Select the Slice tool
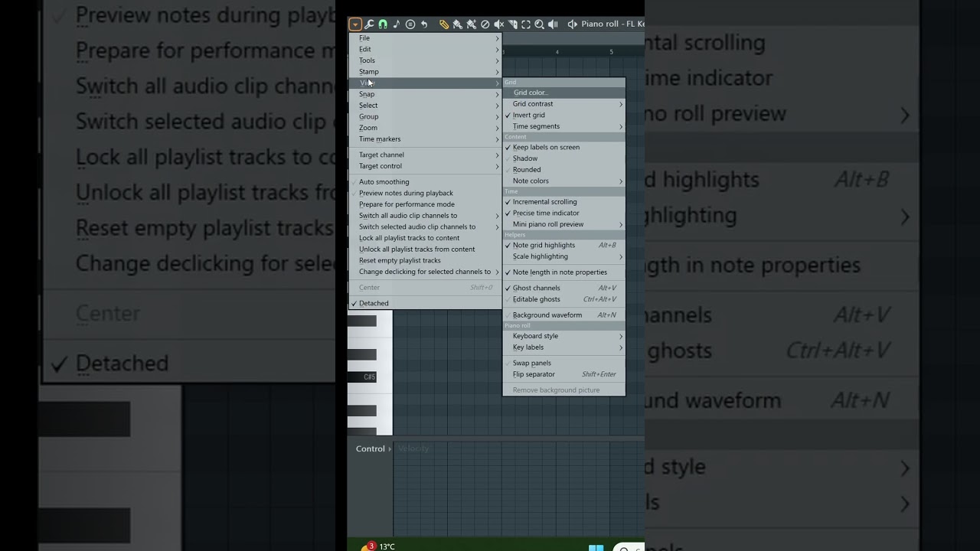Viewport: 980px width, 551px height. point(512,24)
